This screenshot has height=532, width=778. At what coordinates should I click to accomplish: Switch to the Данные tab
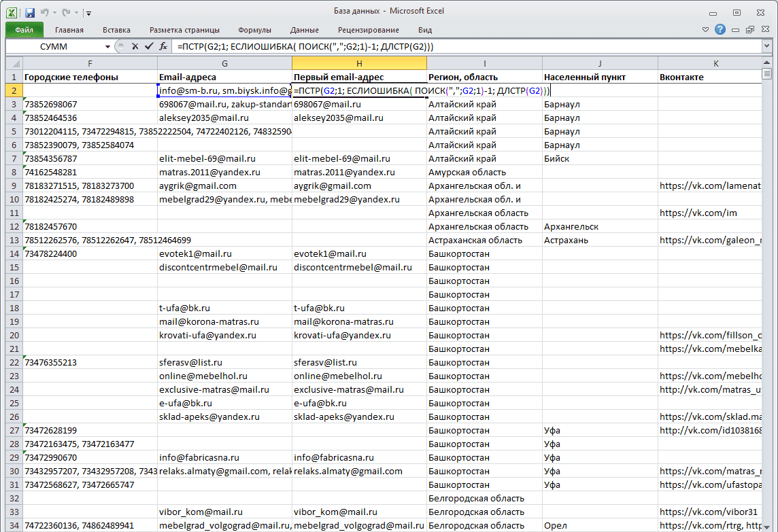(x=304, y=30)
